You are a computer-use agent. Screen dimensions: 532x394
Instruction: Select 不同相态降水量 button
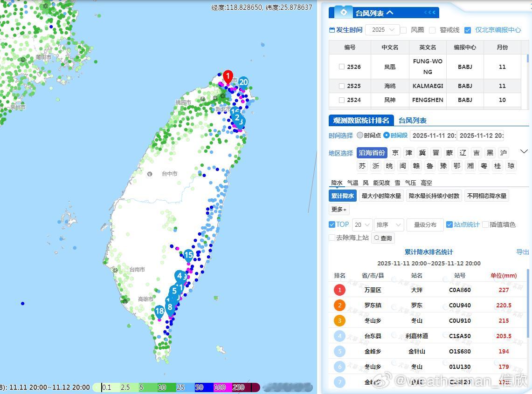pyautogui.click(x=486, y=196)
